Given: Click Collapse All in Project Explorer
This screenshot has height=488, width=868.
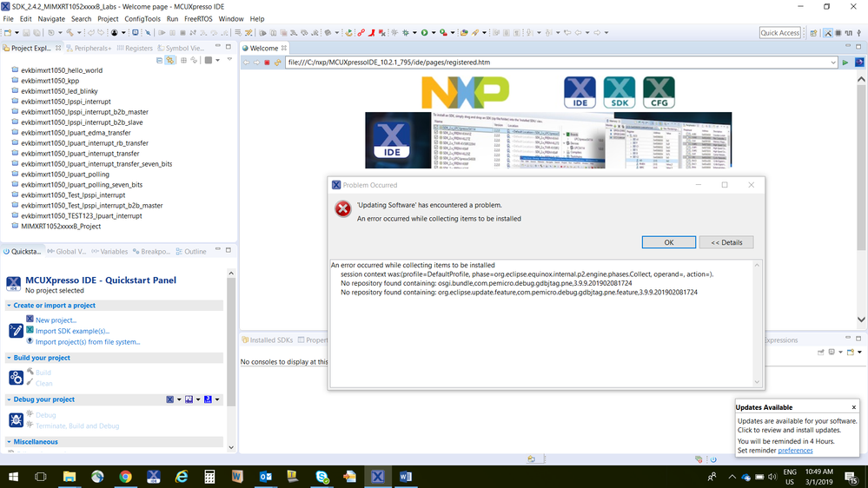Looking at the screenshot, I should (159, 60).
